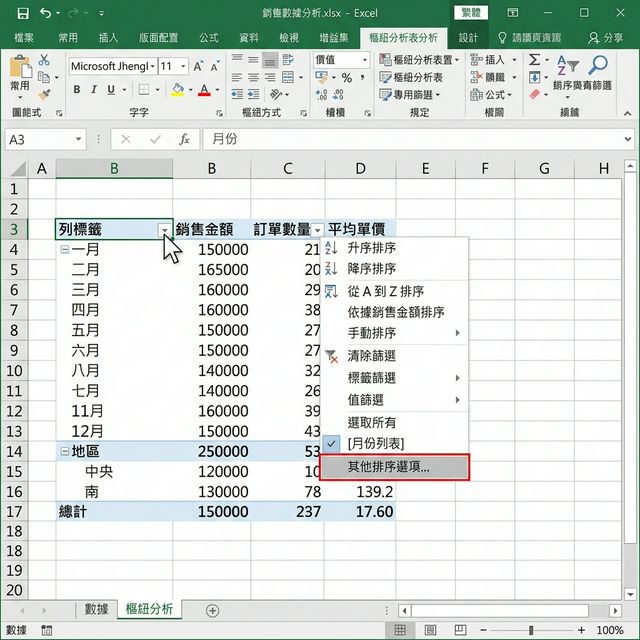640x640 pixels.
Task: Click the 分享 share button
Action: (x=606, y=38)
